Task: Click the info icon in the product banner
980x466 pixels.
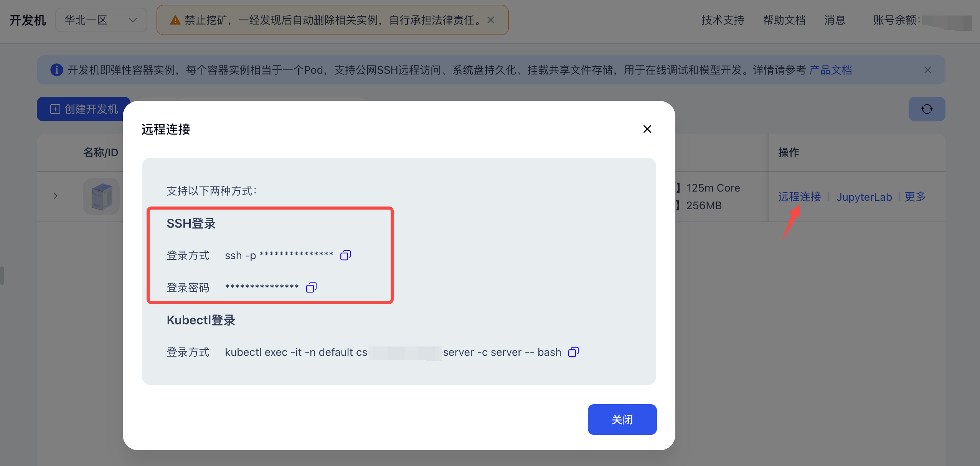Action: click(x=57, y=70)
